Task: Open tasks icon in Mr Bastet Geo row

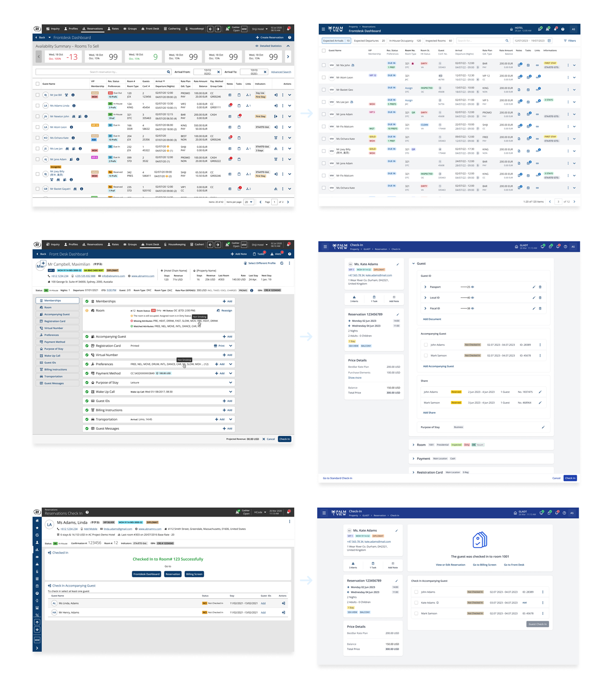Action: tap(528, 89)
